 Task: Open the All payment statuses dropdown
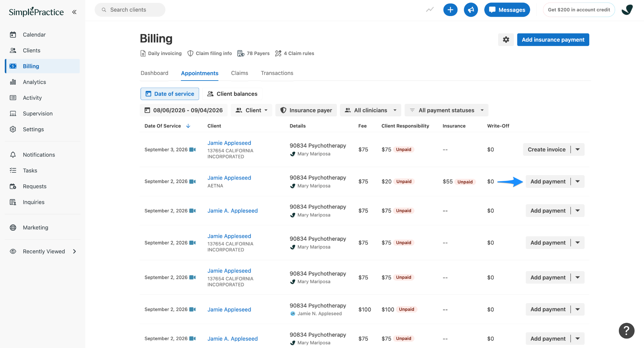447,110
